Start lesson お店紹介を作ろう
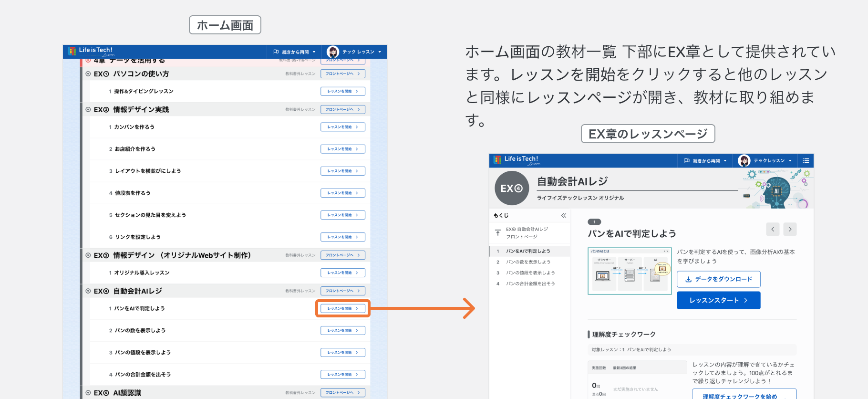This screenshot has height=399, width=868. (x=343, y=149)
